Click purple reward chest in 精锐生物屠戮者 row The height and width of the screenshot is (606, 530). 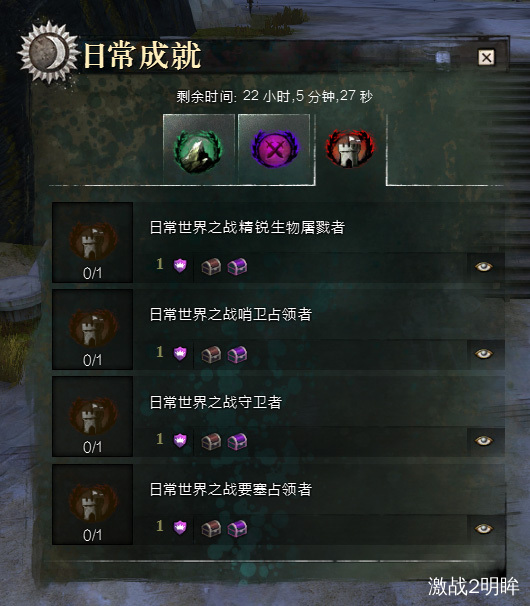click(x=237, y=267)
